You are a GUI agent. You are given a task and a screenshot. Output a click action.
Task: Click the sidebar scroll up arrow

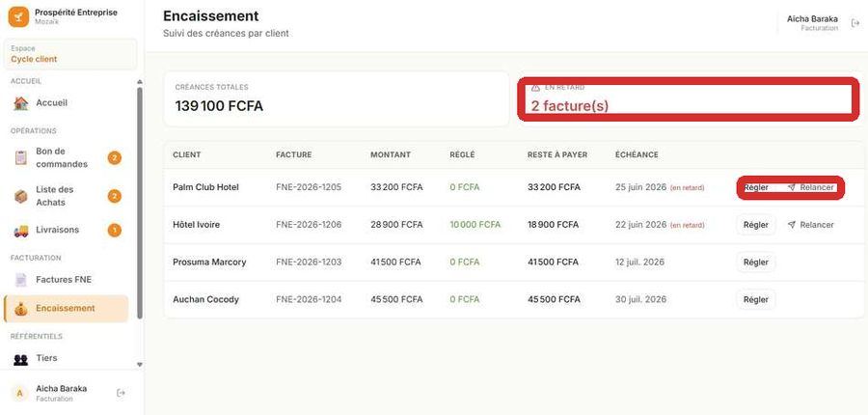[x=140, y=82]
